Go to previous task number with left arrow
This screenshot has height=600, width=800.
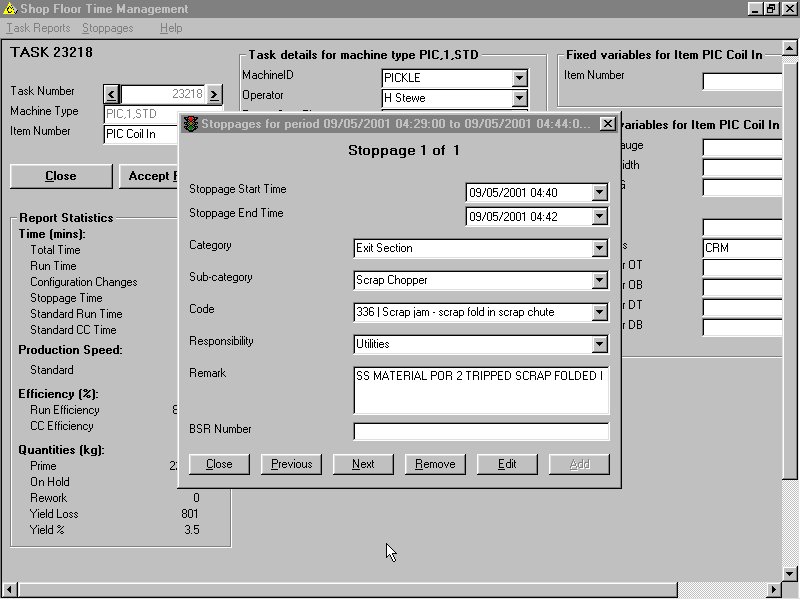(x=111, y=94)
